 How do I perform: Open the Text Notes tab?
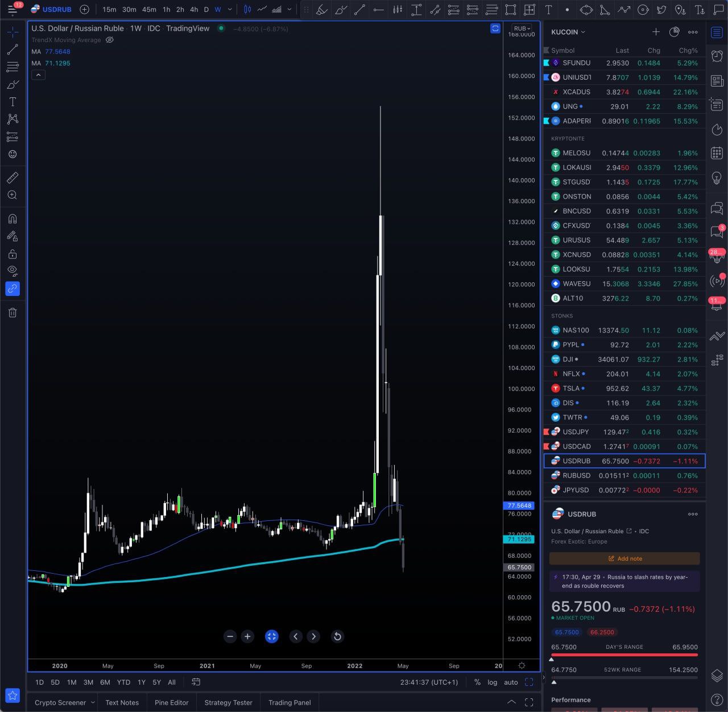(122, 702)
